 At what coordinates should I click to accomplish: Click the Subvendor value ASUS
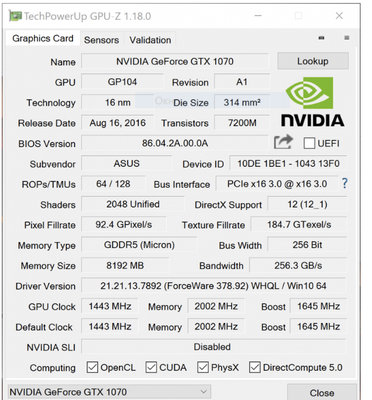pos(126,164)
